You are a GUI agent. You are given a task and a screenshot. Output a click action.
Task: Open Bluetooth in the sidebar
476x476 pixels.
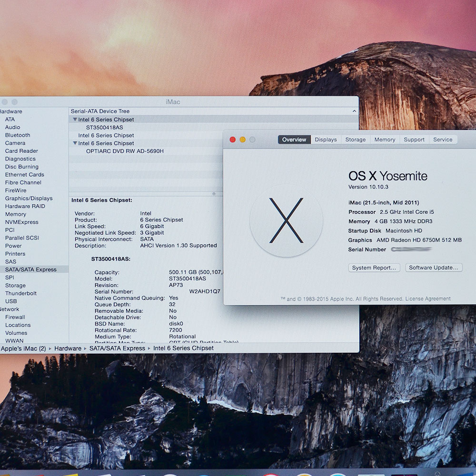(x=18, y=135)
